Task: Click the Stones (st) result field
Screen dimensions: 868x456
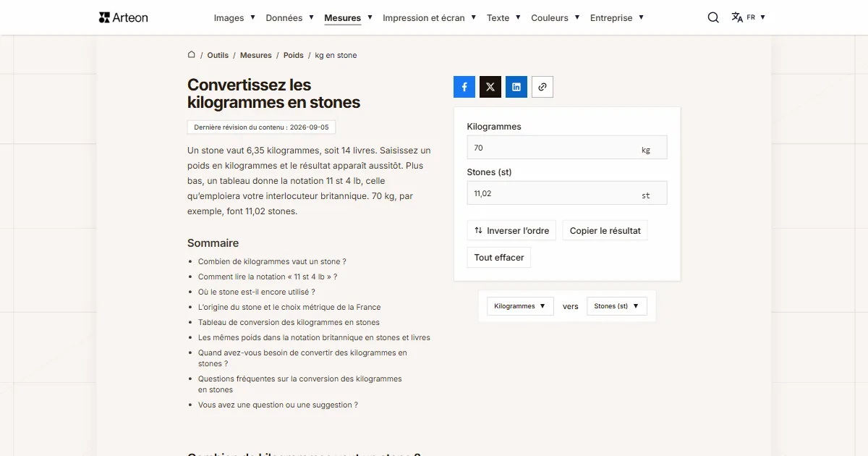Action: coord(567,193)
